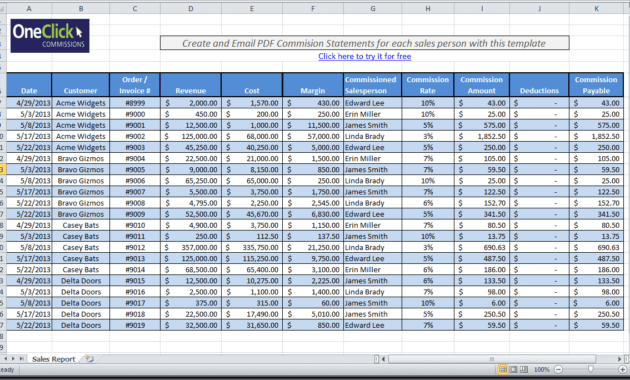Select column C header
Viewport: 630px width, 380px height.
pos(135,8)
